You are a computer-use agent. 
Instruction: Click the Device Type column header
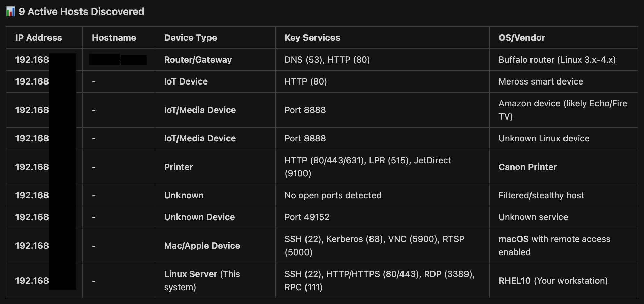190,38
